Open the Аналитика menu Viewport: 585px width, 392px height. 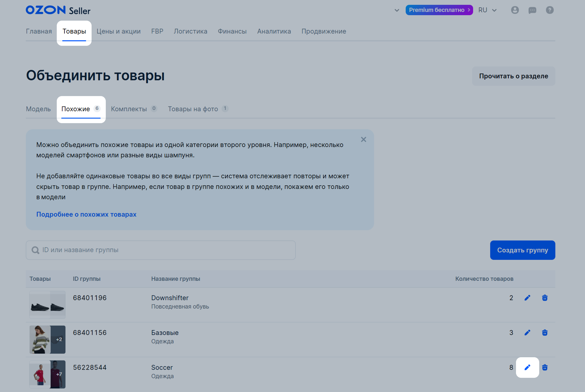click(x=274, y=31)
